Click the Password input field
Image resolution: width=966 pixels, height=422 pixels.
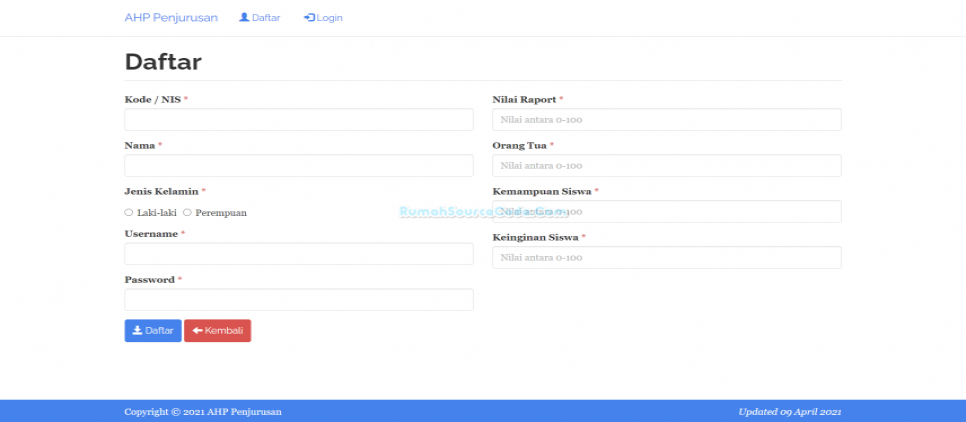pos(298,300)
